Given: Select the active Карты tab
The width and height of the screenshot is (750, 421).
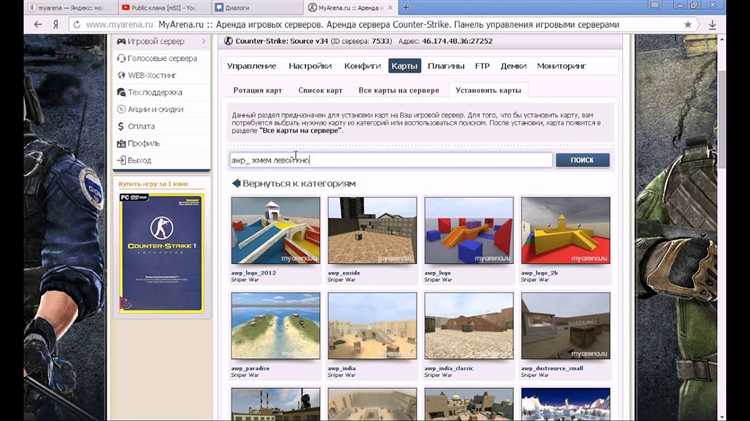Looking at the screenshot, I should click(x=404, y=66).
